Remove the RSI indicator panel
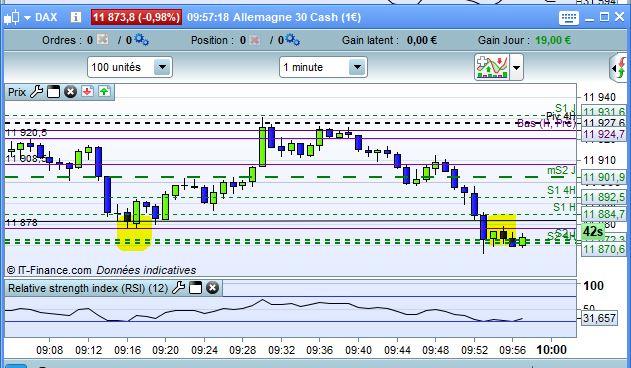This screenshot has width=631, height=368. [x=212, y=288]
